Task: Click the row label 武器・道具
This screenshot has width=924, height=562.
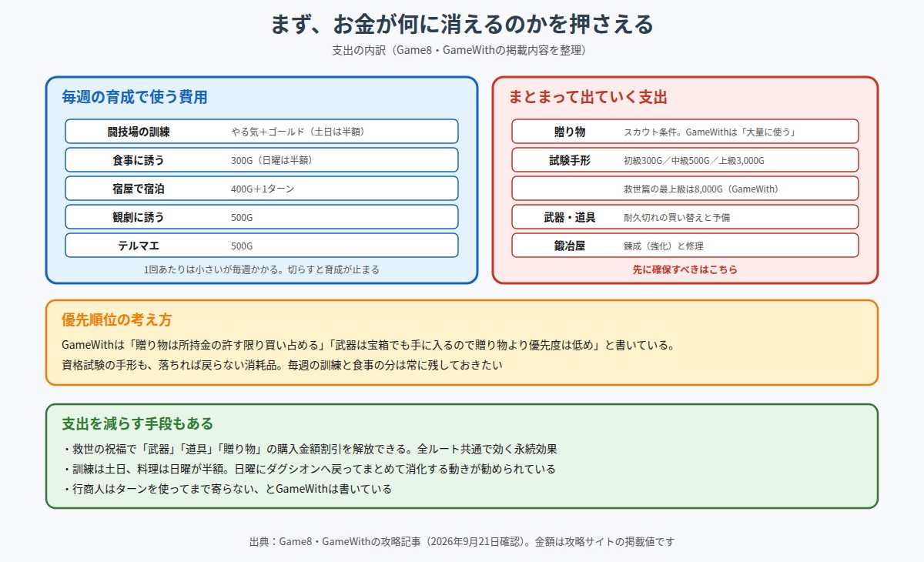Action: click(570, 217)
